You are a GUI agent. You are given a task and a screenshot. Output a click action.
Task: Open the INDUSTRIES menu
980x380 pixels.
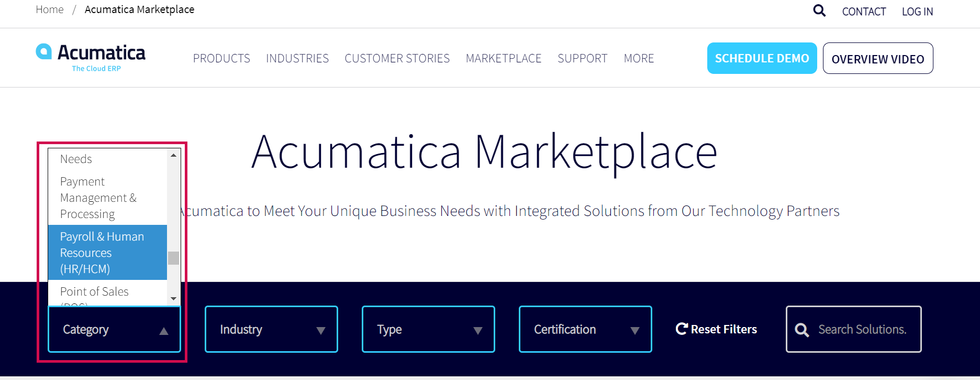[x=297, y=58]
